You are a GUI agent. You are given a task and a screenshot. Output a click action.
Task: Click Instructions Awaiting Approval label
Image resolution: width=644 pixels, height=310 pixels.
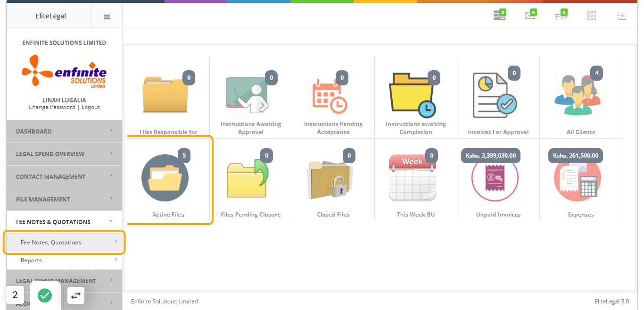pyautogui.click(x=251, y=128)
